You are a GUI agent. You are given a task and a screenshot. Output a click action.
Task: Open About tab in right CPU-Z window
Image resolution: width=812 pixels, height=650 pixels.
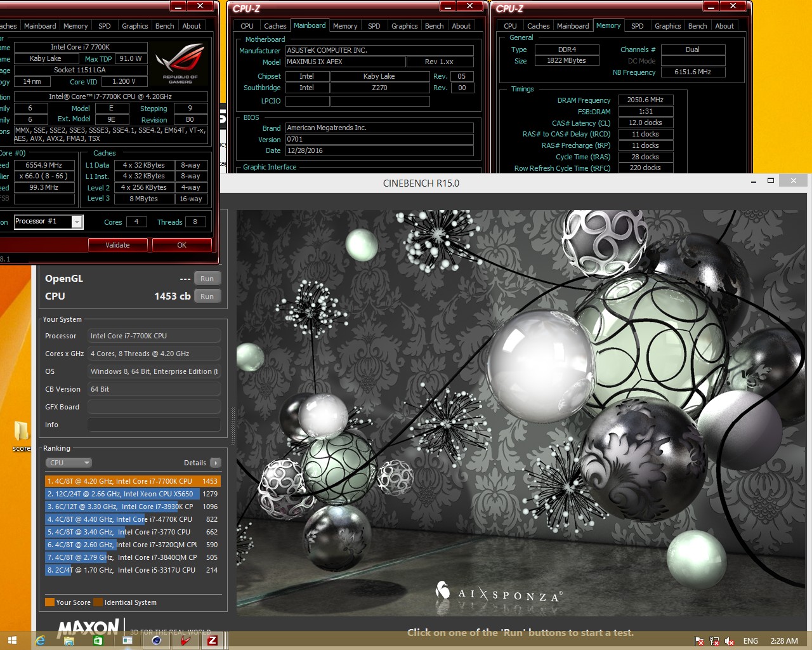point(724,26)
